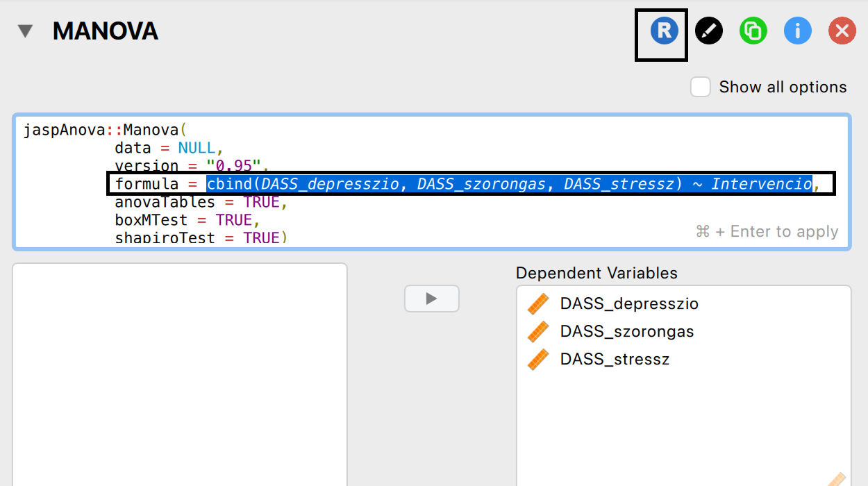The width and height of the screenshot is (868, 486).
Task: Select the DASS_depresszio variable name
Action: (629, 304)
